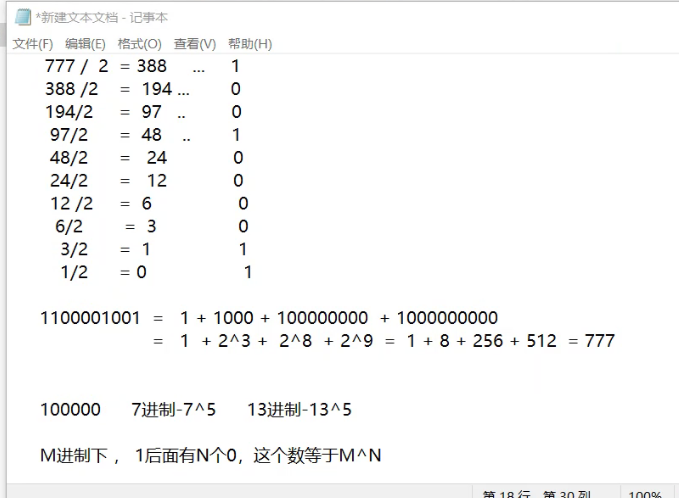Click the number 100000
679x498 pixels.
click(70, 410)
